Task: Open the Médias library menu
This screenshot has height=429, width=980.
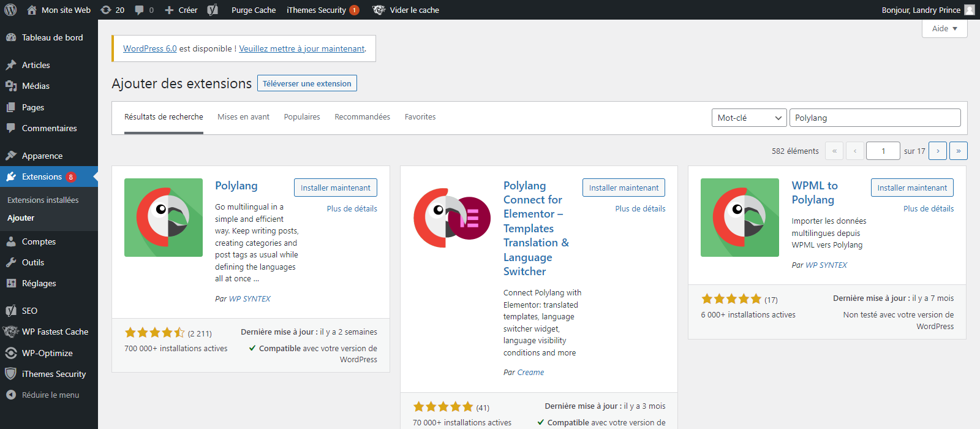Action: click(x=49, y=86)
